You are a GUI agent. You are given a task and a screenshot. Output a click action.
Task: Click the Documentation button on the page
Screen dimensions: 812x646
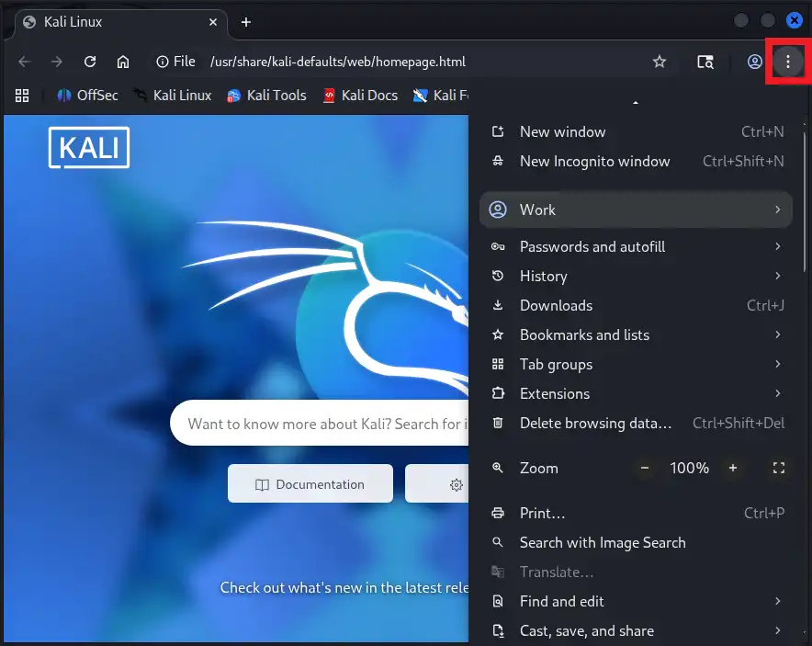[x=310, y=483]
